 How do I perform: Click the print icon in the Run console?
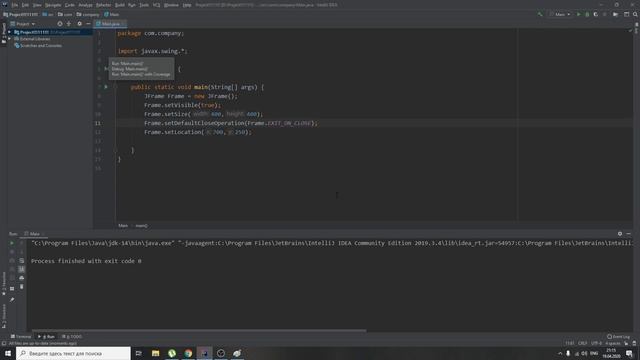pos(22,278)
